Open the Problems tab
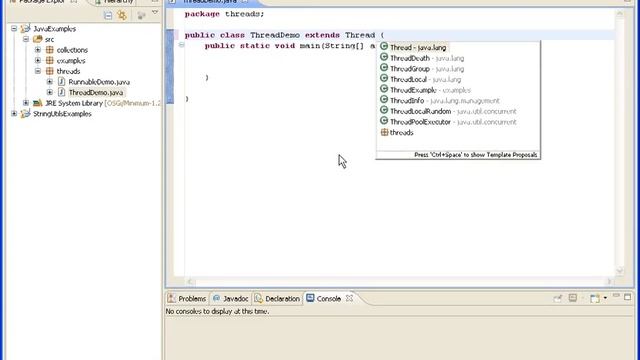 (187, 299)
